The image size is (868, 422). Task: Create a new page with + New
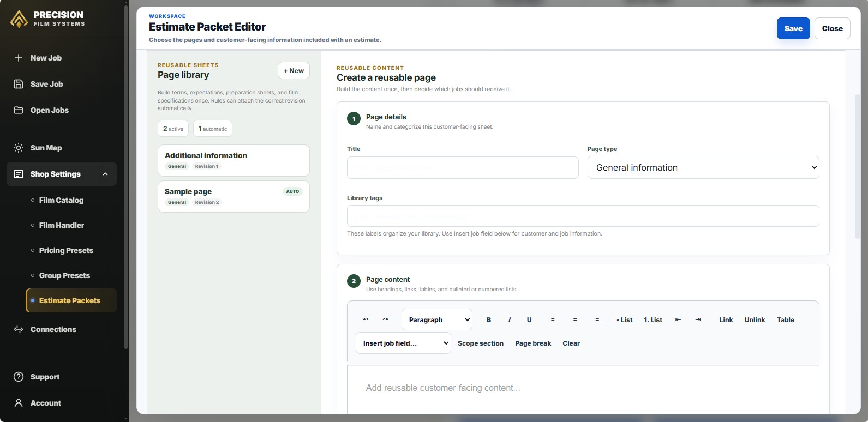[294, 70]
